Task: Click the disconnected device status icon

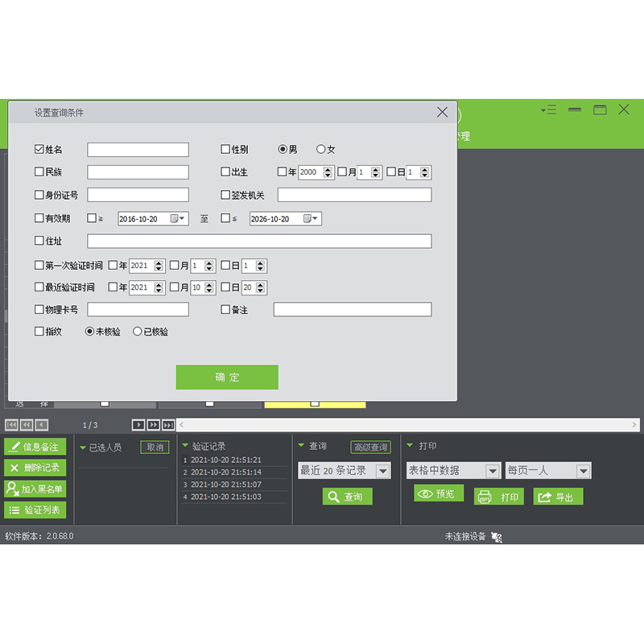Action: pos(497,537)
